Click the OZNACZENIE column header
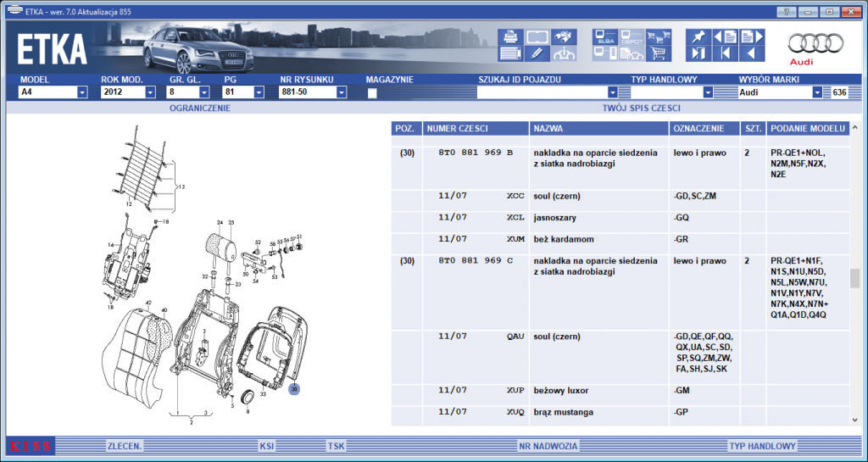Viewport: 868px width, 462px height. coord(704,128)
